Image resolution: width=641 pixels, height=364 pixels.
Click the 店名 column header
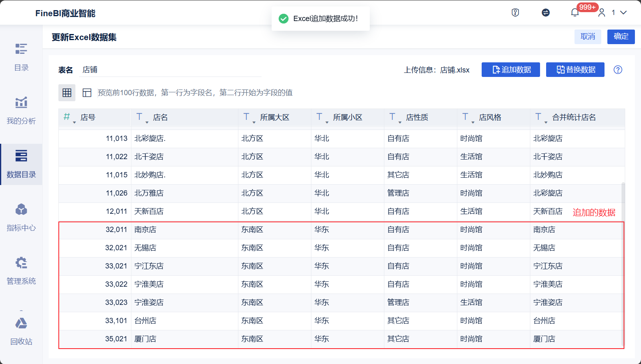pyautogui.click(x=185, y=117)
